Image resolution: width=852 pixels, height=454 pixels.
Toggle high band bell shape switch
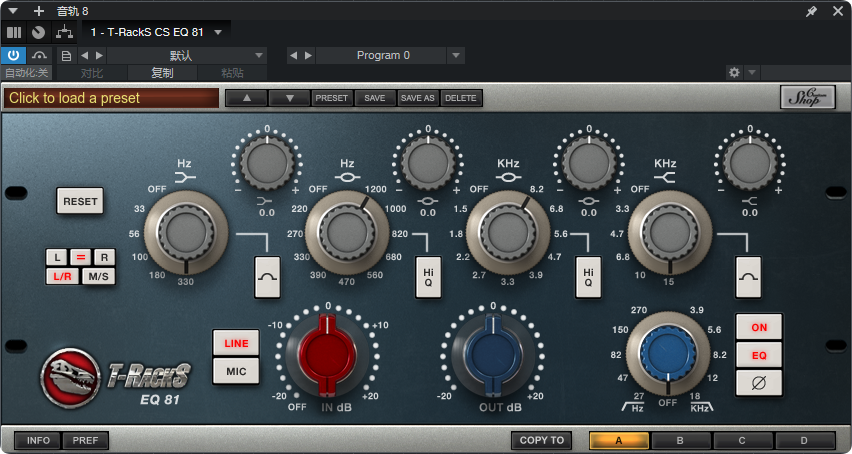coord(748,277)
